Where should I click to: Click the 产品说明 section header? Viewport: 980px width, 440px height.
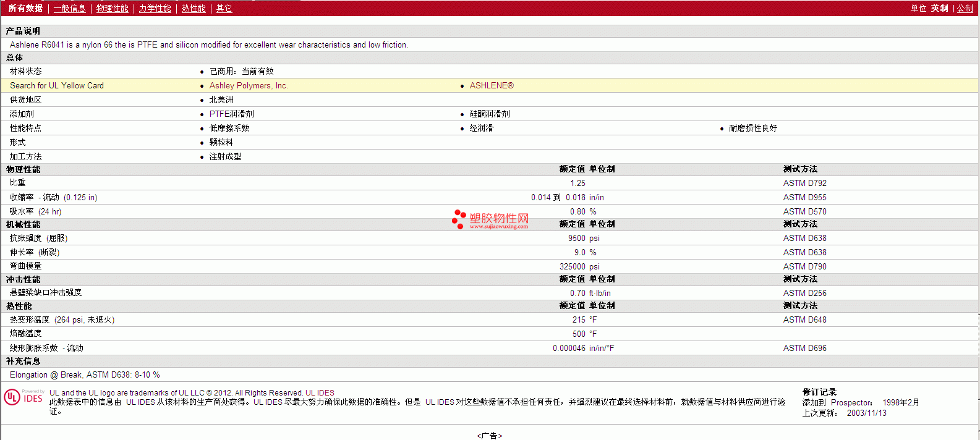click(x=23, y=31)
